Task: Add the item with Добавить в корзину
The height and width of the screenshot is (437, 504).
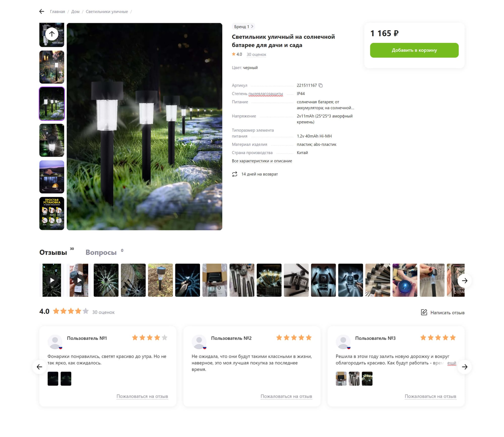Action: point(414,50)
